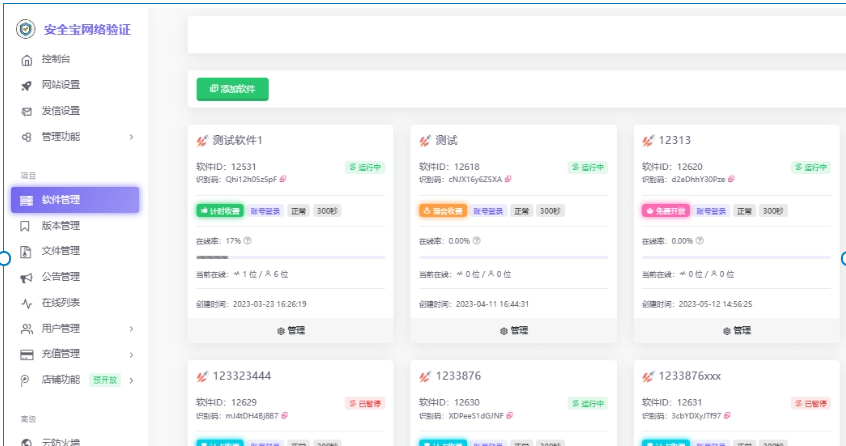Click the 混合收费 orange tag on 测试 card

click(x=443, y=211)
